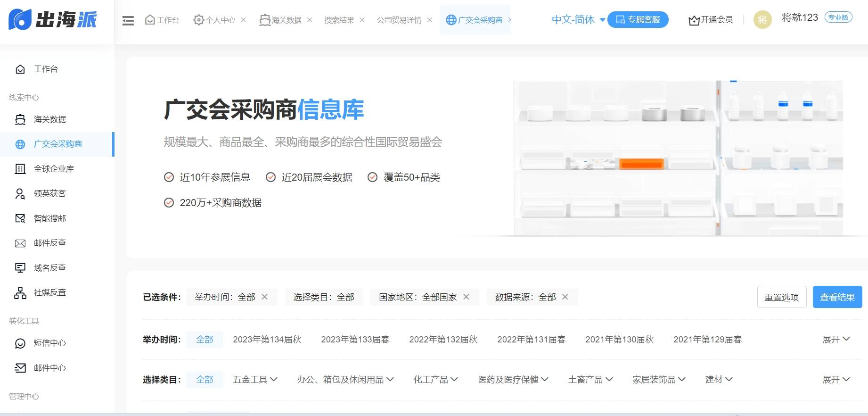The image size is (868, 416).
Task: Close the 海关数据 tab
Action: pyautogui.click(x=310, y=20)
